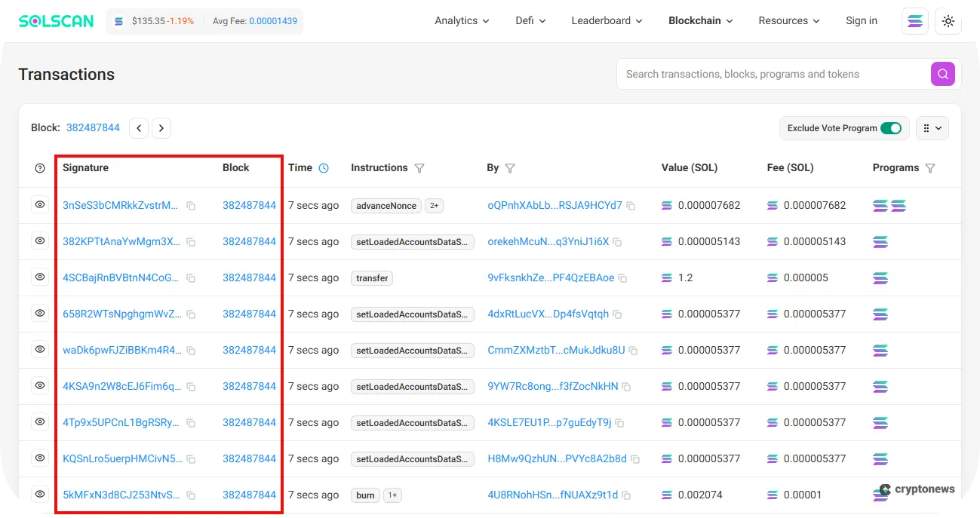Copy the 3nSeS3bCMRkk signature with copy icon
Image resolution: width=980 pixels, height=518 pixels.
coord(192,205)
